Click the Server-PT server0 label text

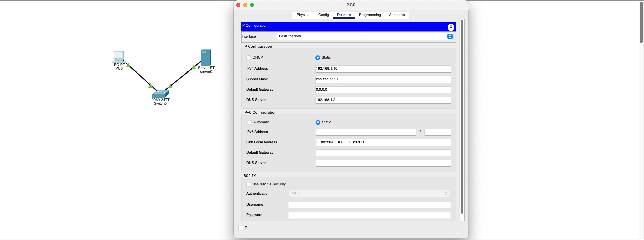206,70
